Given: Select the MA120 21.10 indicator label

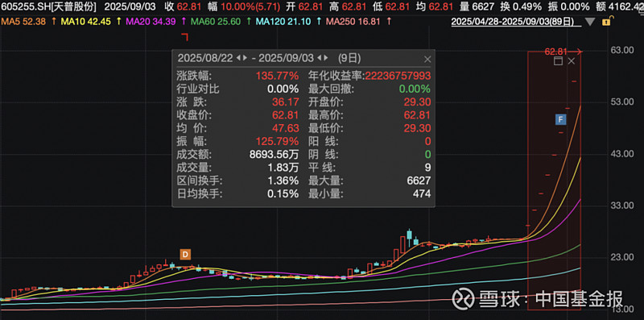Looking at the screenshot, I should (283, 22).
